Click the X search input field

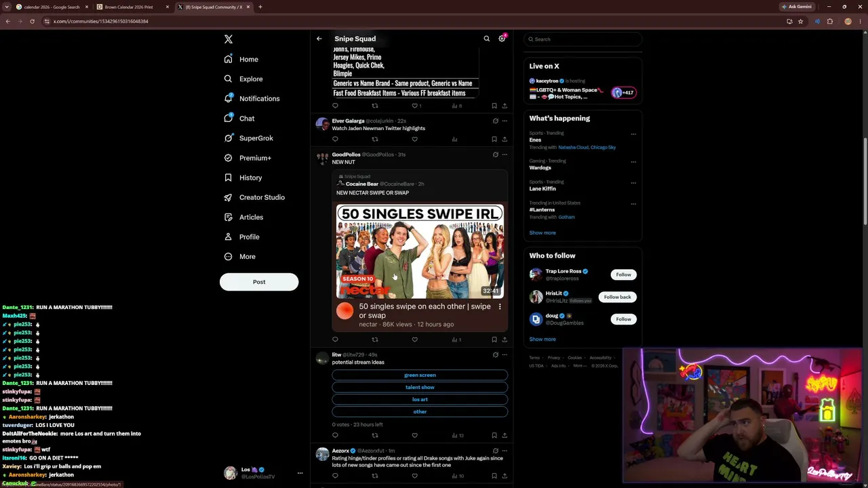(583, 39)
